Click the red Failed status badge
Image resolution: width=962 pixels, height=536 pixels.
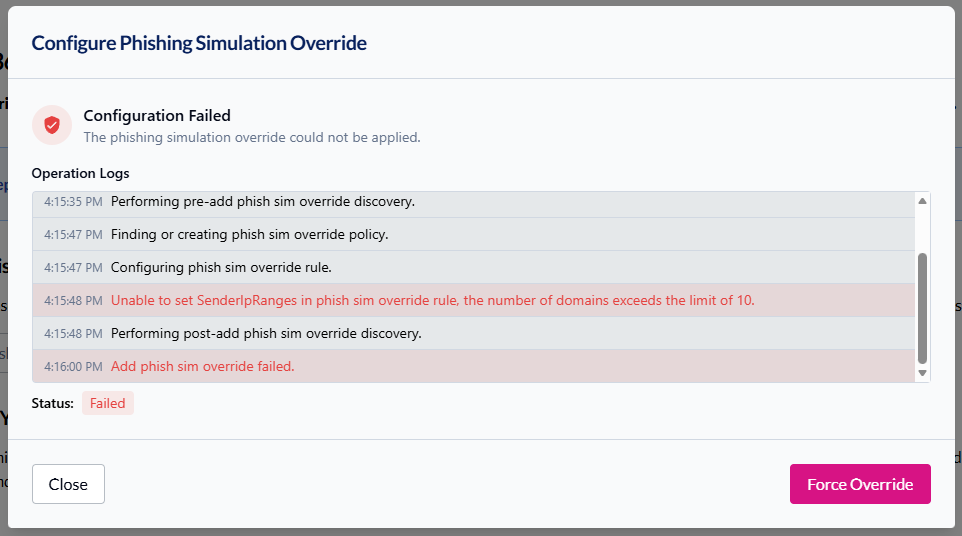pos(107,403)
